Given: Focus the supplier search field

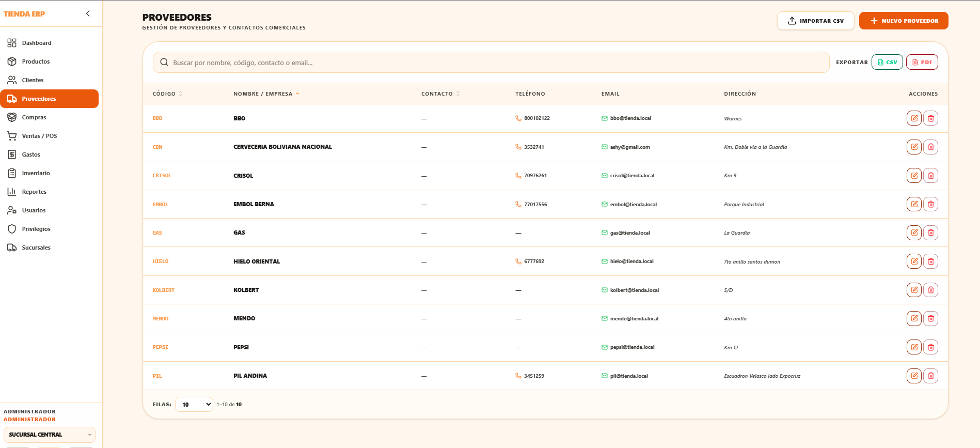Looking at the screenshot, I should [491, 63].
